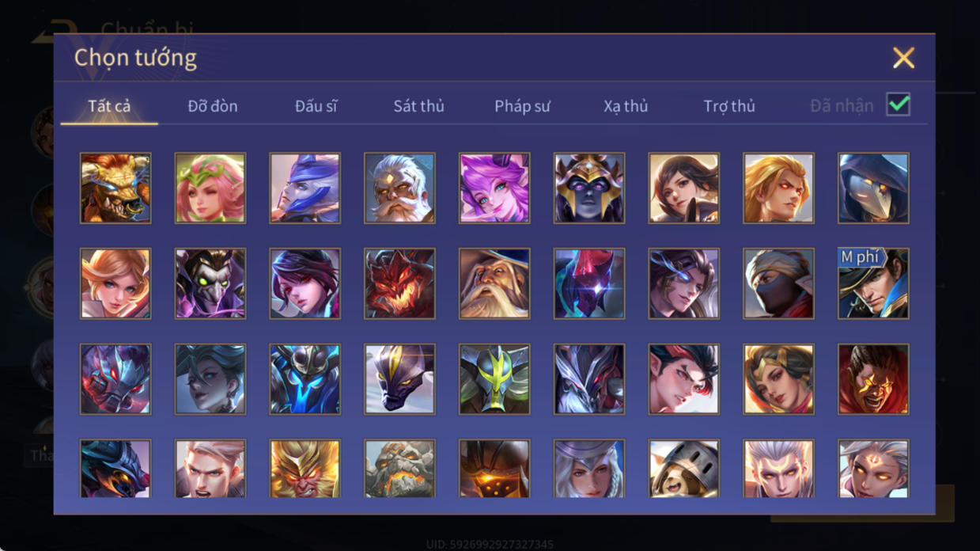
Task: Close the Chọn tướng dialog
Action: pyautogui.click(x=903, y=58)
